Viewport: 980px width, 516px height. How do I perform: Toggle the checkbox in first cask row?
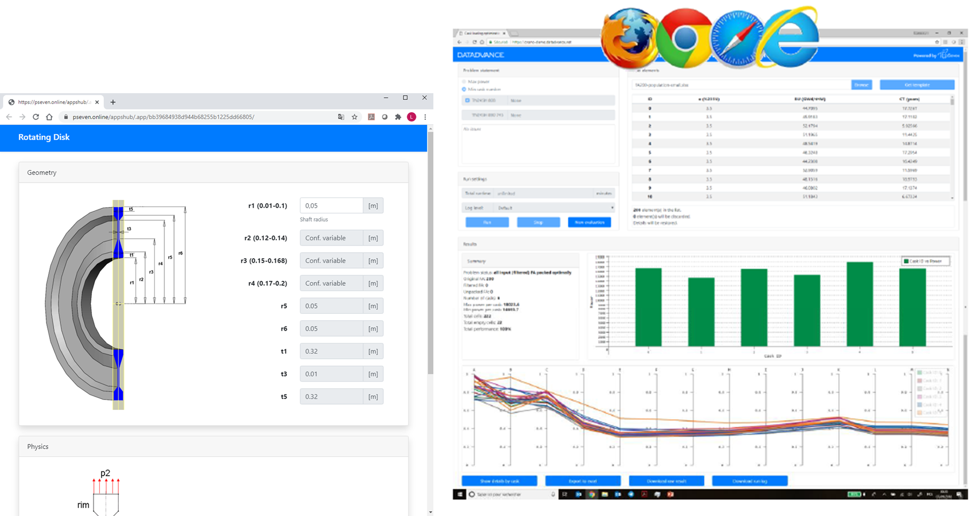click(x=467, y=100)
